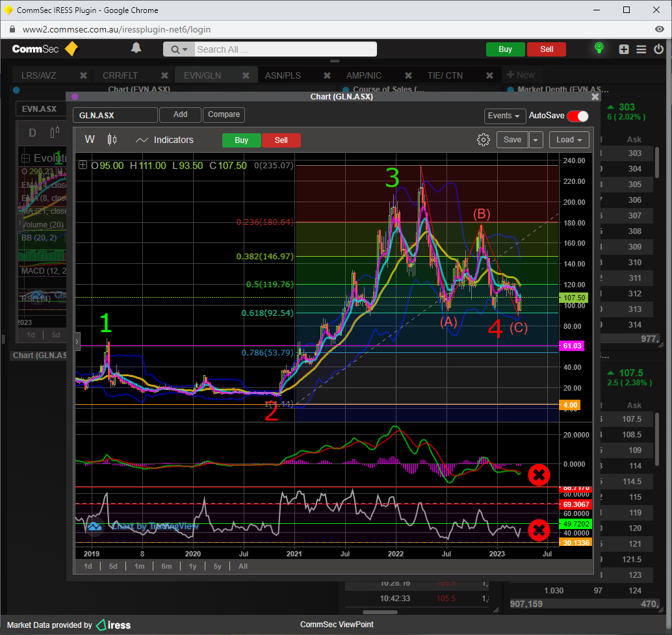Expand the GLN chart's left side panel arrow
This screenshot has height=635, width=672.
pyautogui.click(x=77, y=341)
